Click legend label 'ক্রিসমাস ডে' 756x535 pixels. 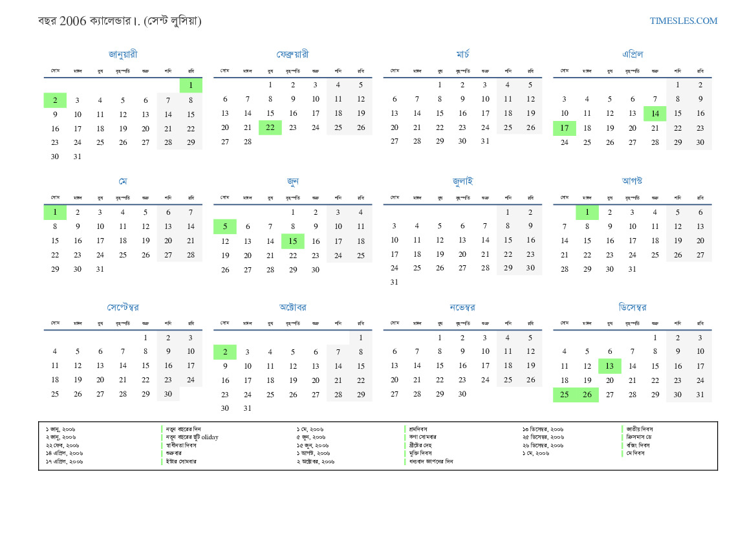[x=639, y=437]
